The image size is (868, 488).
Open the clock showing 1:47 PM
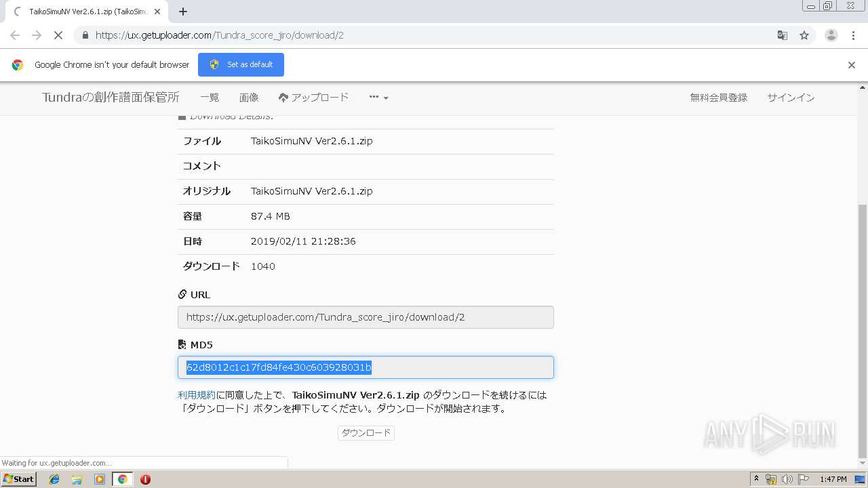(x=833, y=479)
